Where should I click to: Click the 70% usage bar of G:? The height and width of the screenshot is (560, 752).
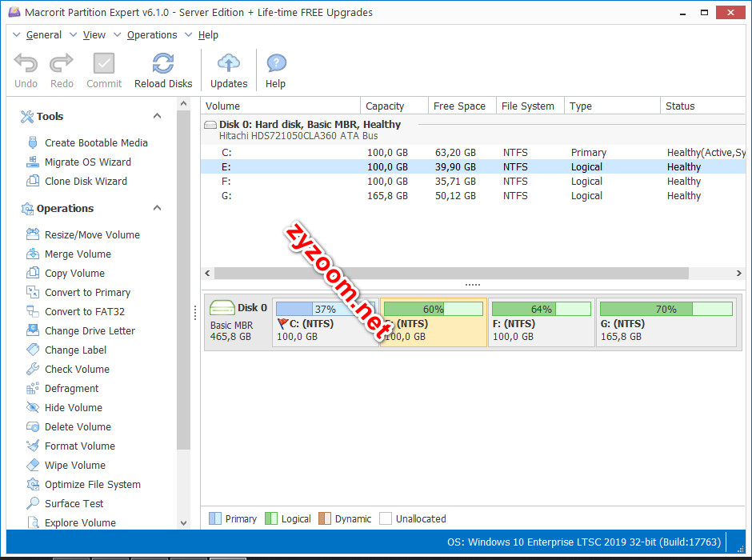click(x=666, y=309)
